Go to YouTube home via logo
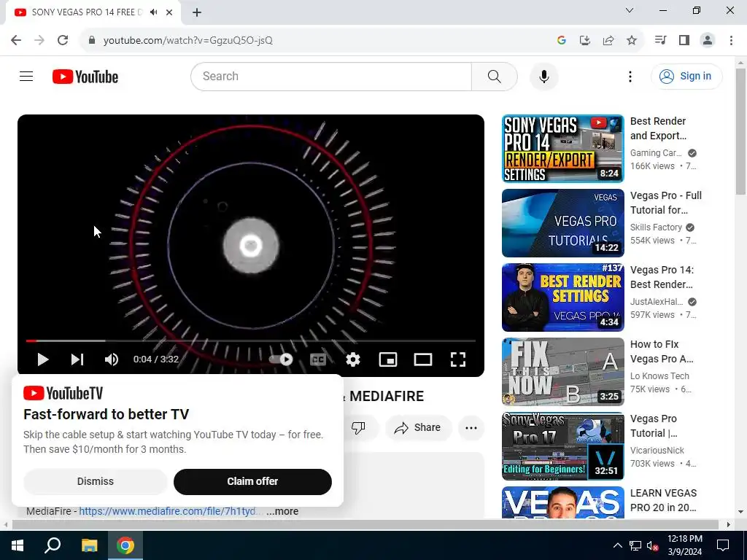The width and height of the screenshot is (747, 560). pos(85,77)
